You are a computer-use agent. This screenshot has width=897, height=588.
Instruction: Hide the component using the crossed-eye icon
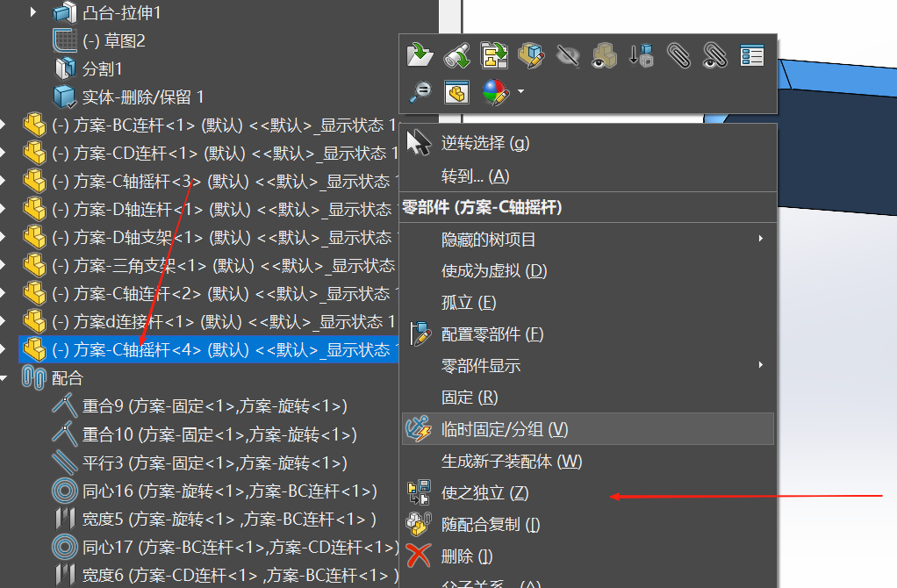point(568,54)
